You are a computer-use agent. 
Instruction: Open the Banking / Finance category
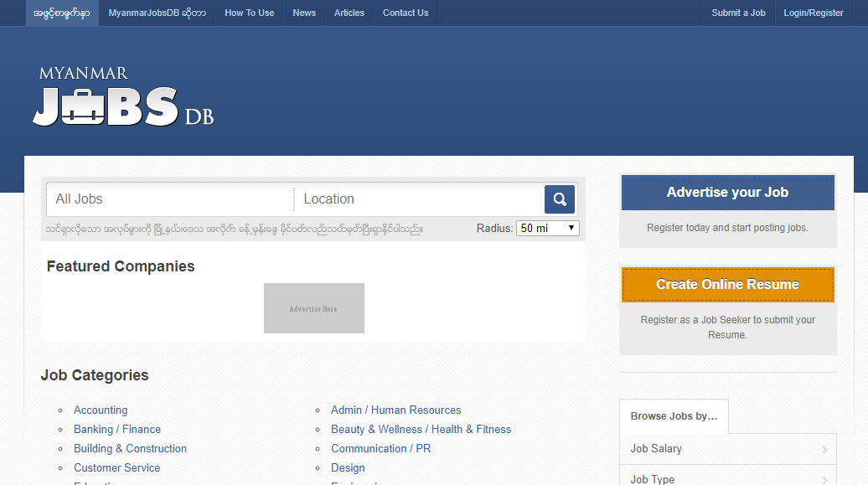click(117, 430)
